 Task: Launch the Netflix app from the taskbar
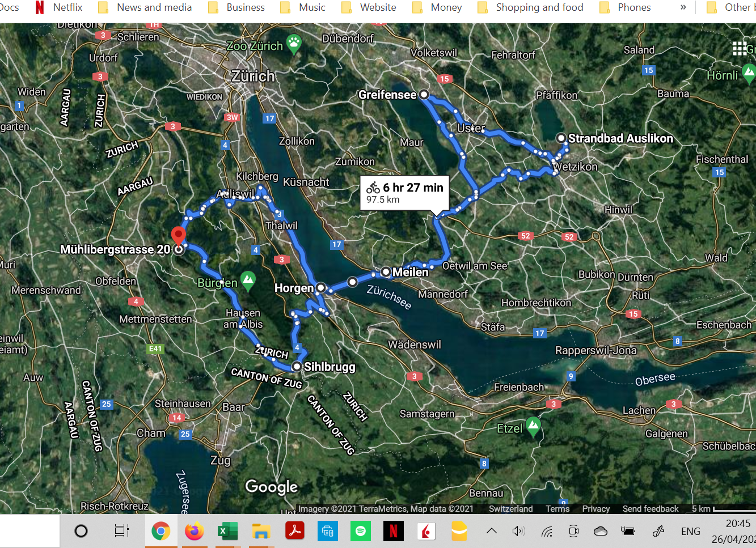[x=394, y=531]
